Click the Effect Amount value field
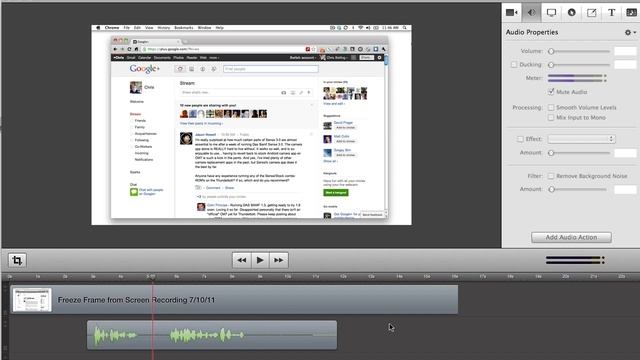This screenshot has height=360, width=640. click(x=625, y=153)
